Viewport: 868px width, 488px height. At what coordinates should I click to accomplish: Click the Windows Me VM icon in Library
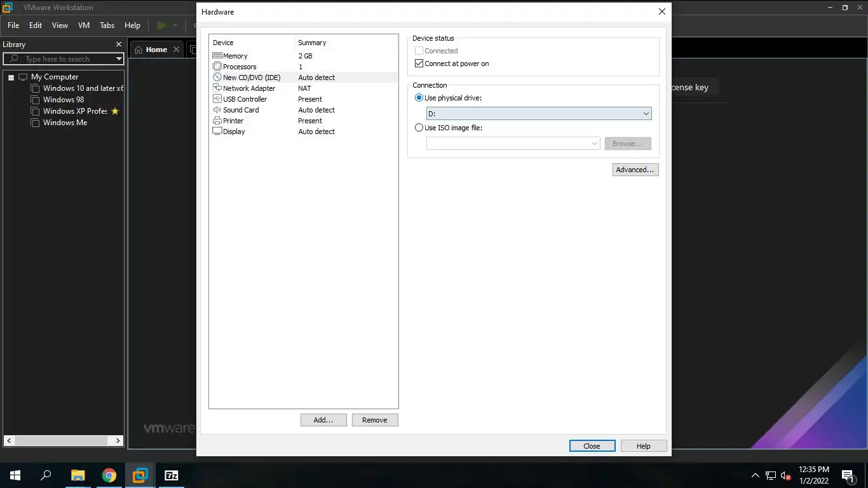pyautogui.click(x=35, y=123)
